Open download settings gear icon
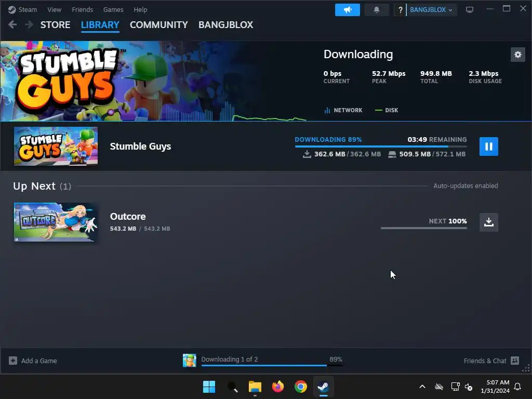This screenshot has width=532, height=399. tap(518, 55)
